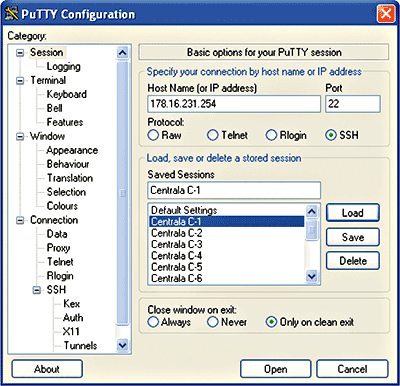Open the Proxy category
The width and height of the screenshot is (400, 386).
[x=58, y=248]
